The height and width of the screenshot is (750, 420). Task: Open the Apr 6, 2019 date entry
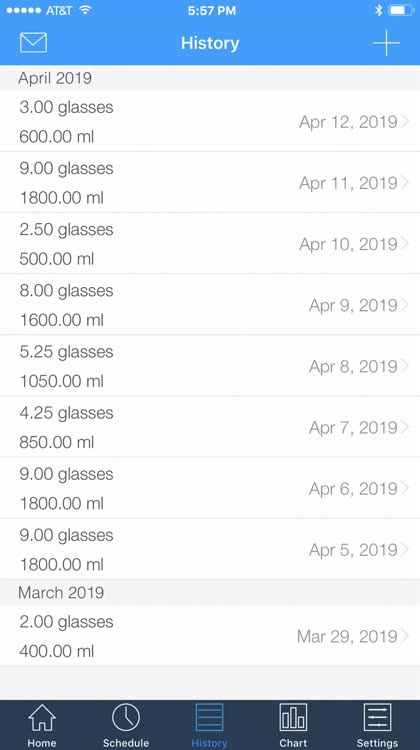354,488
